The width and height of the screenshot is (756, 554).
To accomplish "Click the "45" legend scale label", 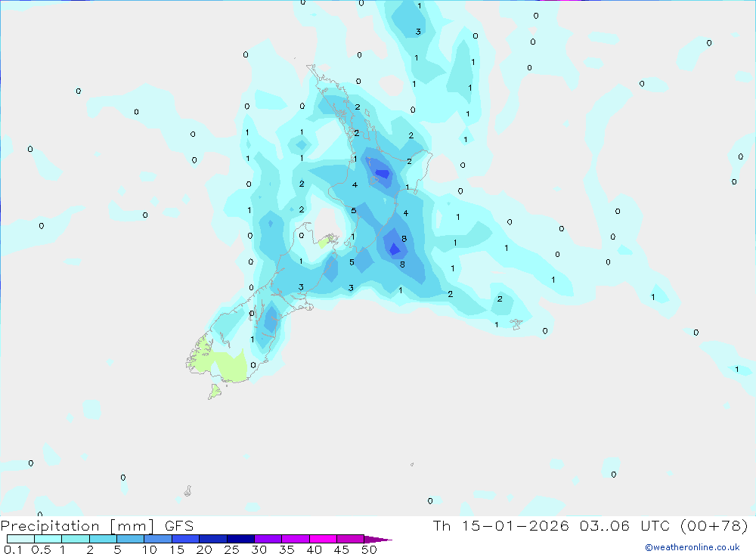I will (342, 549).
